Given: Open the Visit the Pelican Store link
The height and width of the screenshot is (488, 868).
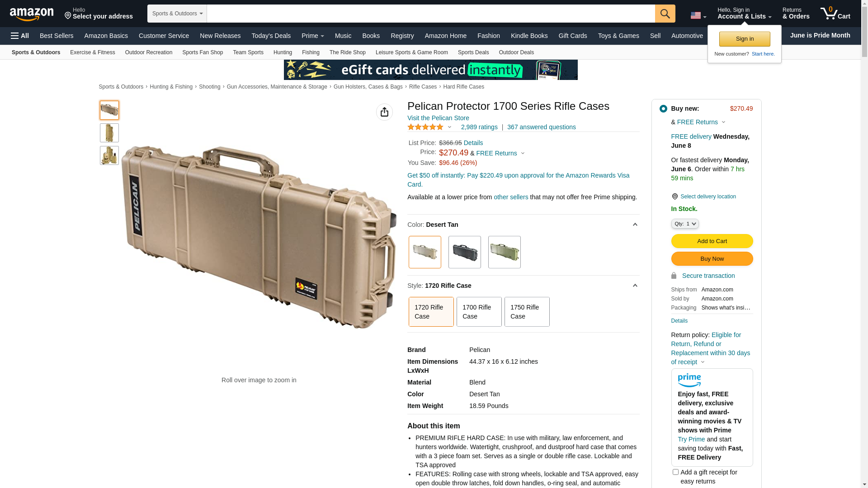Looking at the screenshot, I should (x=438, y=118).
